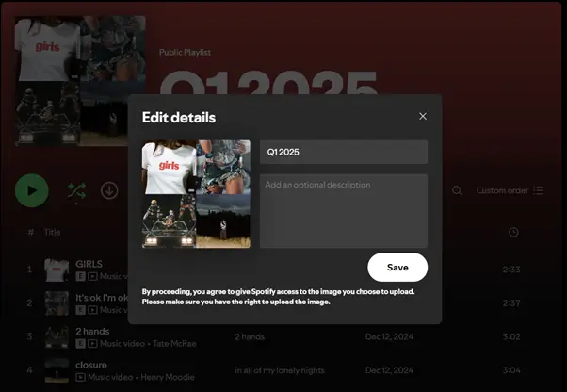Image resolution: width=567 pixels, height=392 pixels.
Task: Open in all of my lonely nights album
Action: point(280,370)
